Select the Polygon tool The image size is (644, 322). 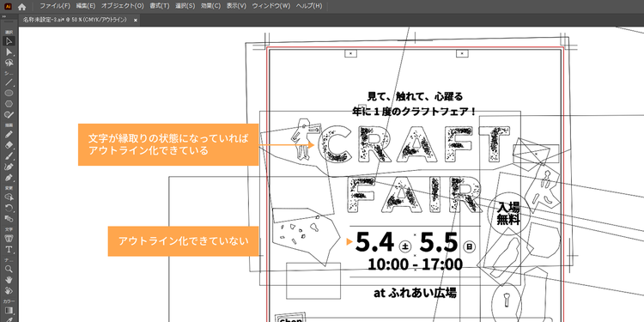(9, 104)
